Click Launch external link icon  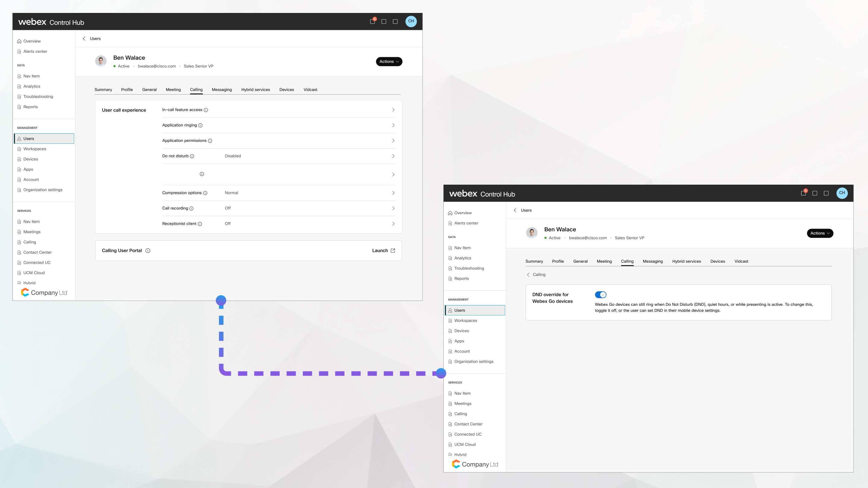click(x=393, y=251)
